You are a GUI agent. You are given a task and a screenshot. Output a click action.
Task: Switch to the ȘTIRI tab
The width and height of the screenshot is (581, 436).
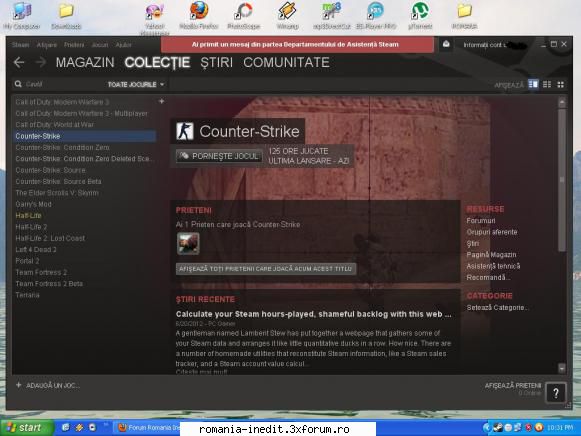click(217, 62)
